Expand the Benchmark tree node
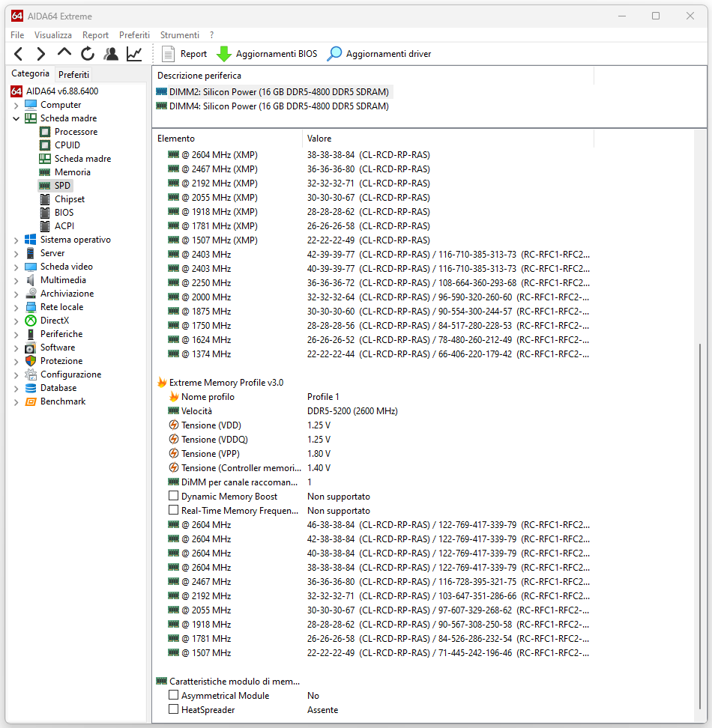 [x=16, y=401]
